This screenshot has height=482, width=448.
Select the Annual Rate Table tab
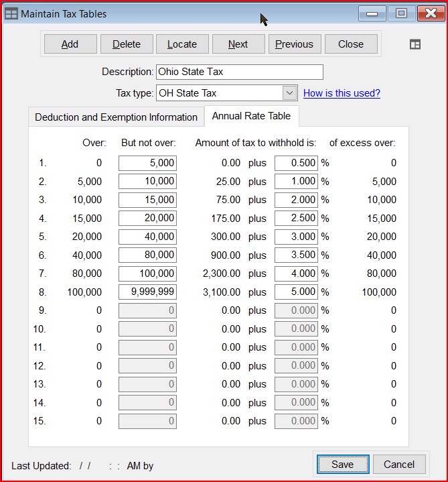click(251, 116)
